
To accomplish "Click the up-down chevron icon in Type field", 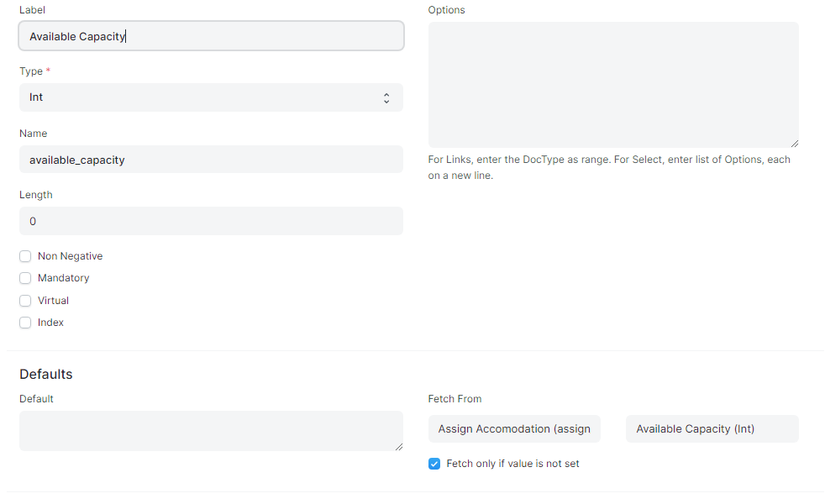I will [386, 97].
